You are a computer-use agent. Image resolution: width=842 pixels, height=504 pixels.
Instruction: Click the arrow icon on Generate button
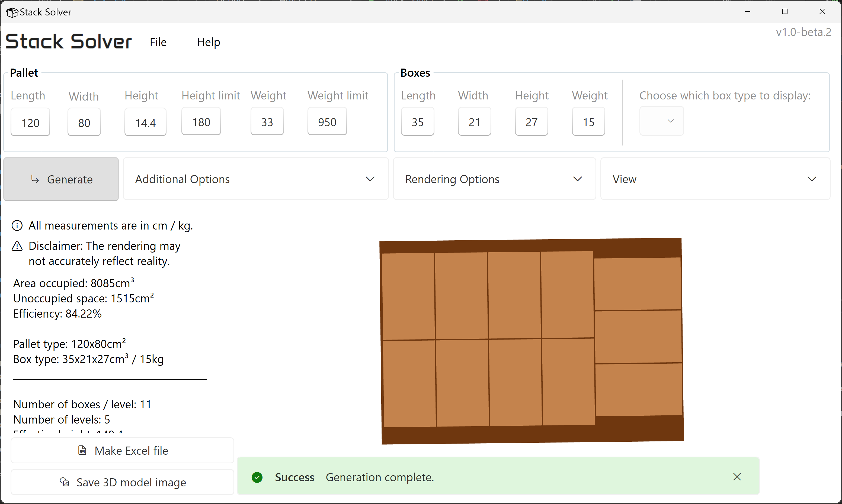(35, 179)
